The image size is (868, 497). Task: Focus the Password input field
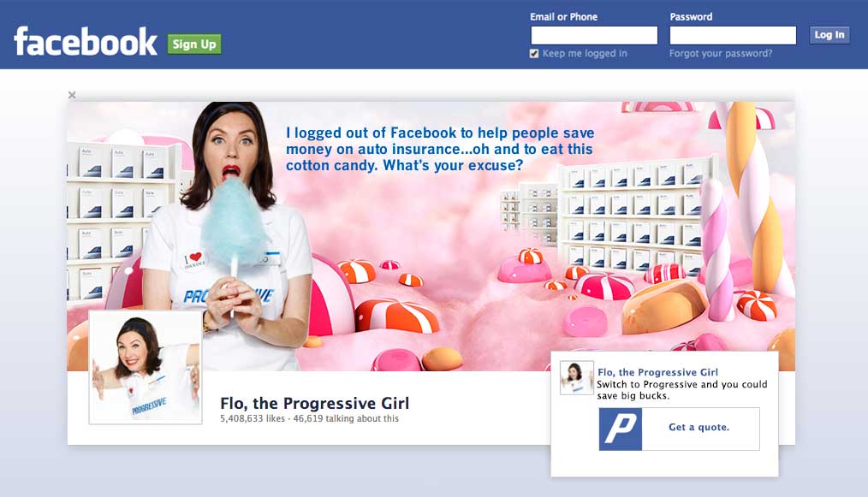click(733, 35)
